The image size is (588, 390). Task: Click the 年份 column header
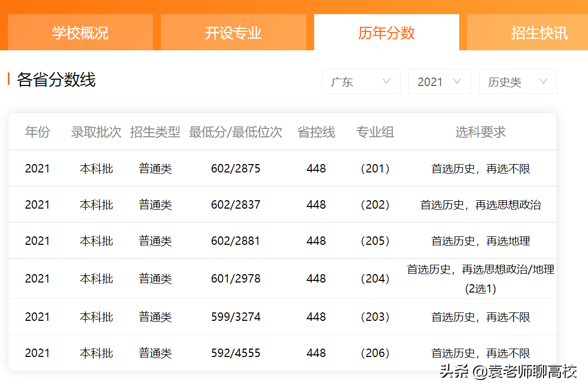pos(37,132)
